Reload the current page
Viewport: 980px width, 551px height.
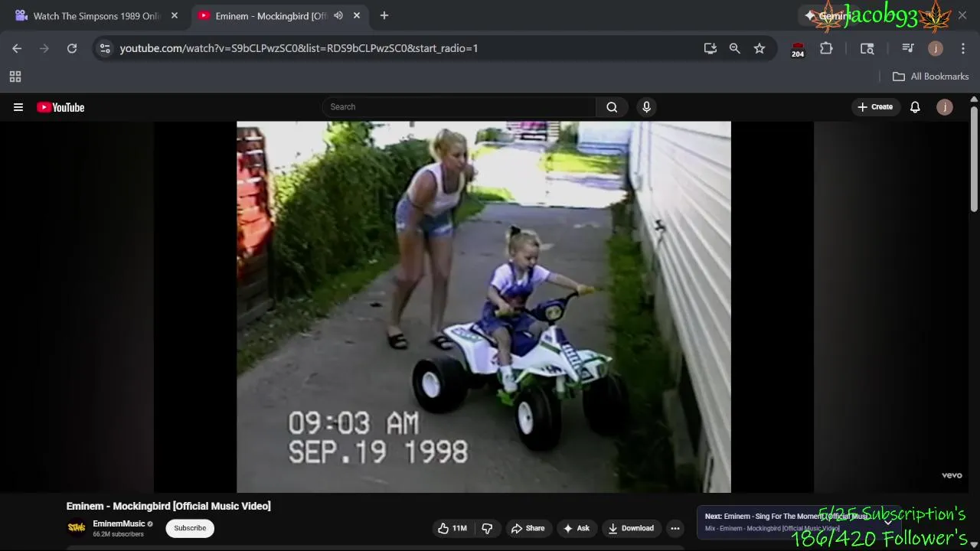click(x=72, y=48)
